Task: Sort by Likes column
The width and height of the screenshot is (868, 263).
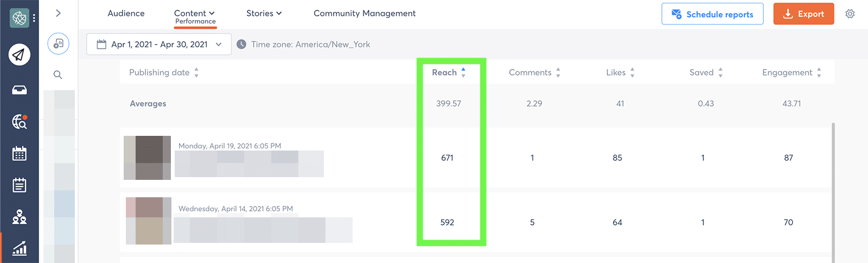Action: pyautogui.click(x=620, y=72)
